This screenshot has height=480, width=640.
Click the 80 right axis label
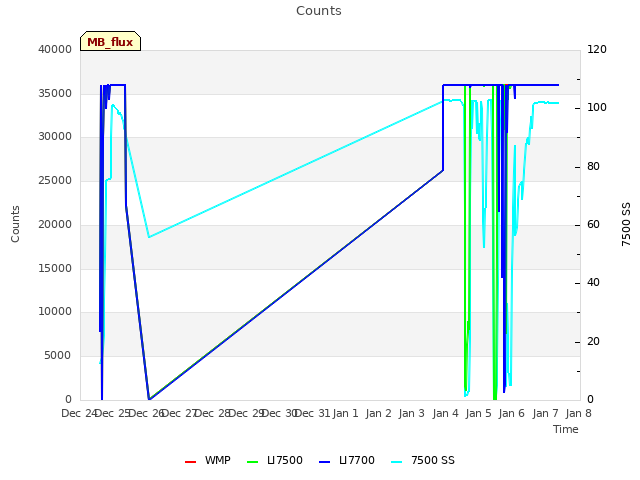coord(593,167)
